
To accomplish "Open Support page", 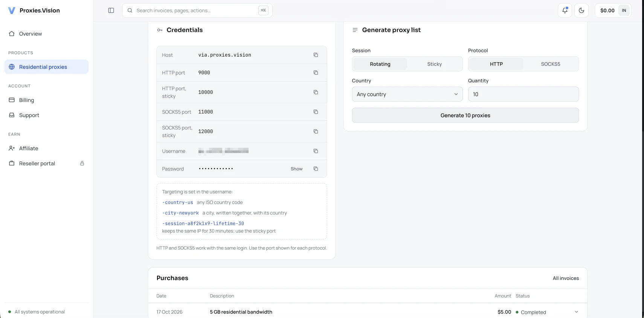I will tap(46, 115).
